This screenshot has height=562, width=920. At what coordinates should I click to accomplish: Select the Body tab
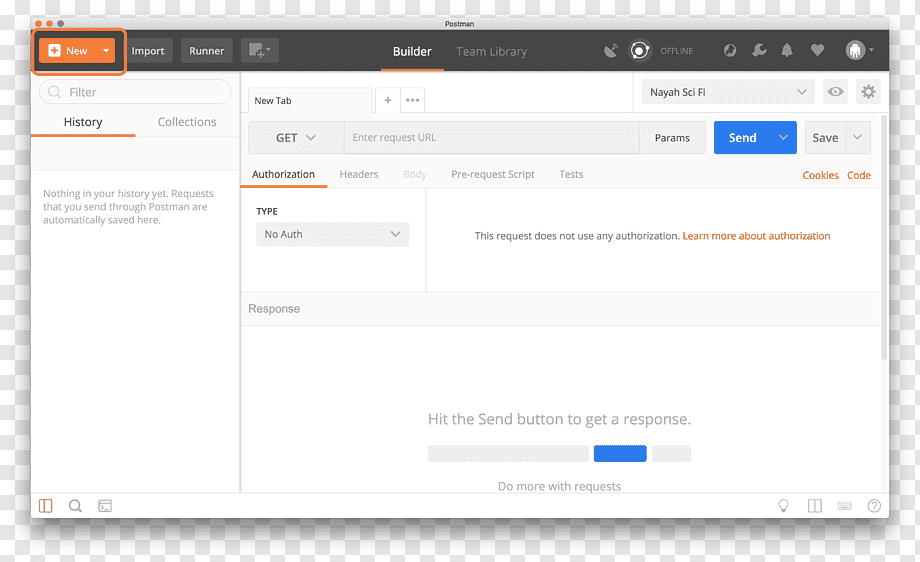point(415,175)
